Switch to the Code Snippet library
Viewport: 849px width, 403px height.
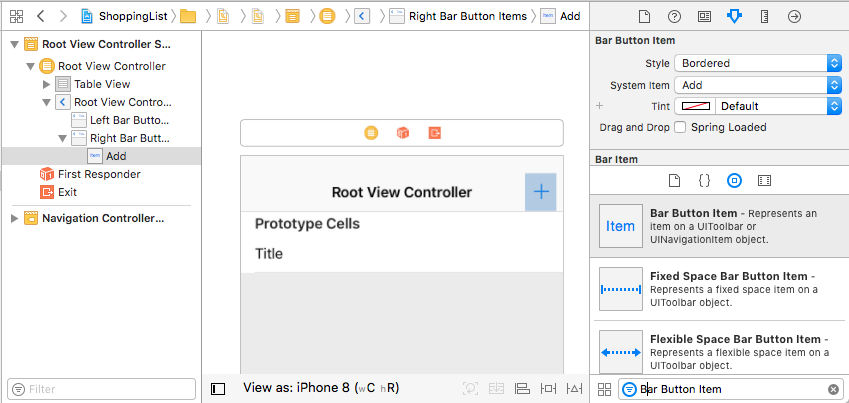pos(704,180)
